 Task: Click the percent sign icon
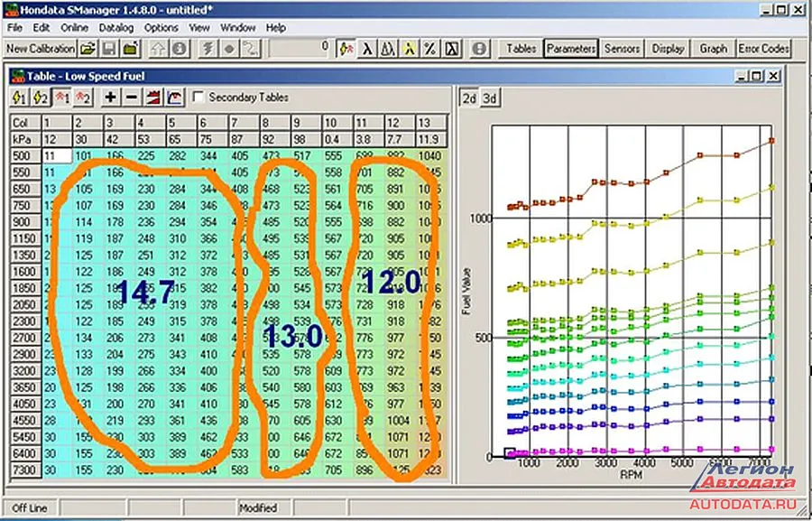pyautogui.click(x=429, y=49)
